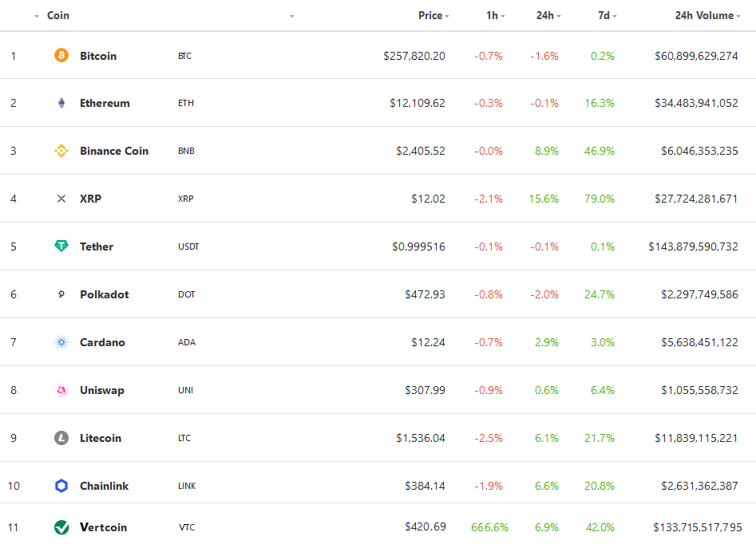Viewport: 756px width, 544px height.
Task: Click Bitcoin volume $60,899,629,274
Action: click(696, 56)
